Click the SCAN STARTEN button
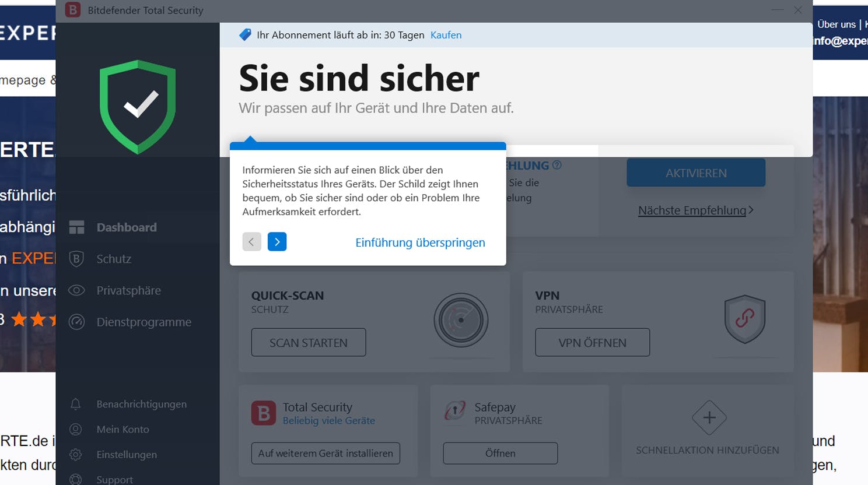Image resolution: width=868 pixels, height=485 pixels. 309,343
